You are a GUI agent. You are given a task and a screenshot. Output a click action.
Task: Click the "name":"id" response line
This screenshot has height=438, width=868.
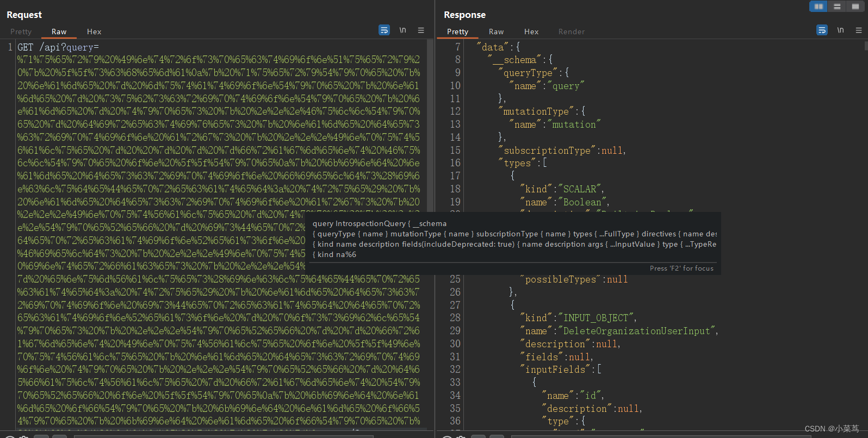coord(573,396)
